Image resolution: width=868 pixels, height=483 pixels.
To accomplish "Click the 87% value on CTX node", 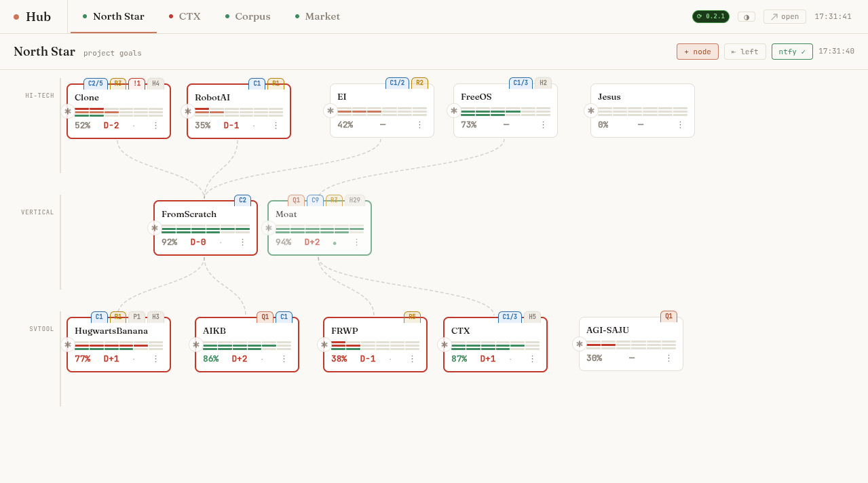I will pyautogui.click(x=459, y=359).
